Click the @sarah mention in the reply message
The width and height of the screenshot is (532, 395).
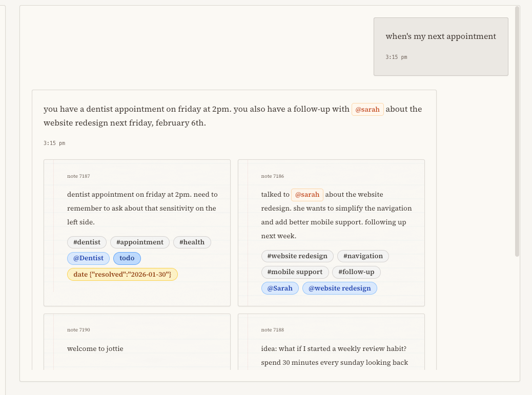tap(367, 109)
